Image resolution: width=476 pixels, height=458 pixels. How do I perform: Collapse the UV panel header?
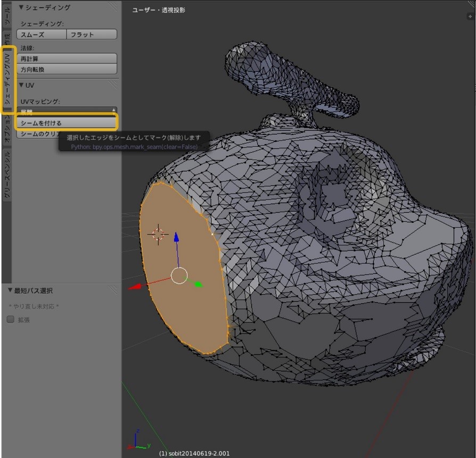tap(27, 85)
